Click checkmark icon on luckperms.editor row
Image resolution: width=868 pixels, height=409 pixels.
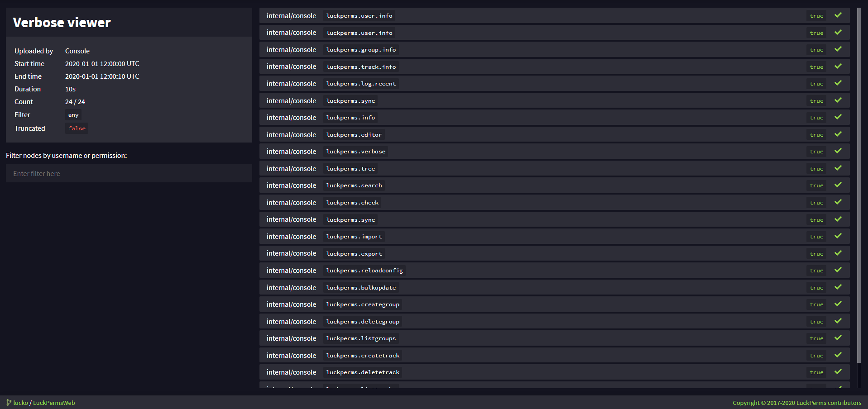tap(838, 134)
